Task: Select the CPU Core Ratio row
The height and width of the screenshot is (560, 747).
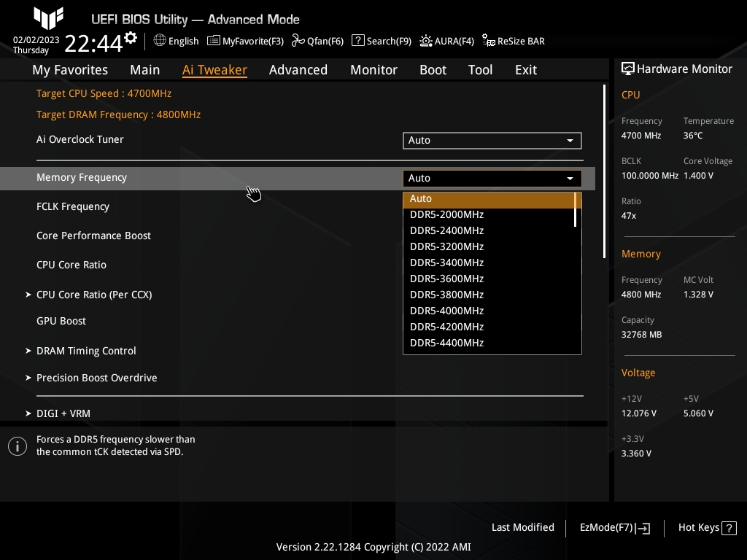Action: click(71, 265)
